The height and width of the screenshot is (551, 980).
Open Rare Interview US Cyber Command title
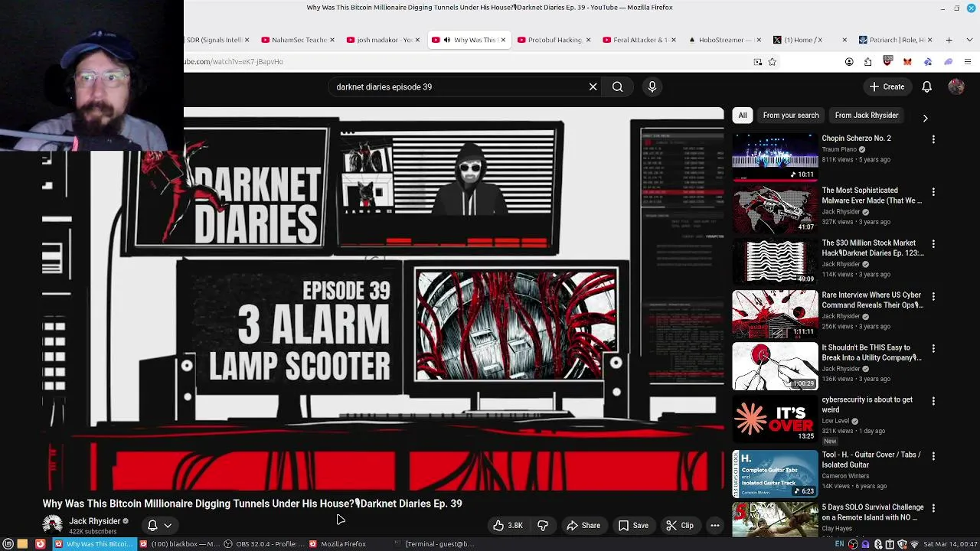pos(871,299)
